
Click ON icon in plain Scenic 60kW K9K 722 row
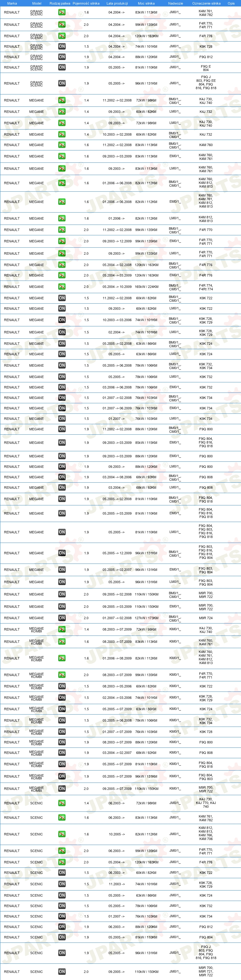pyautogui.click(x=62, y=873)
